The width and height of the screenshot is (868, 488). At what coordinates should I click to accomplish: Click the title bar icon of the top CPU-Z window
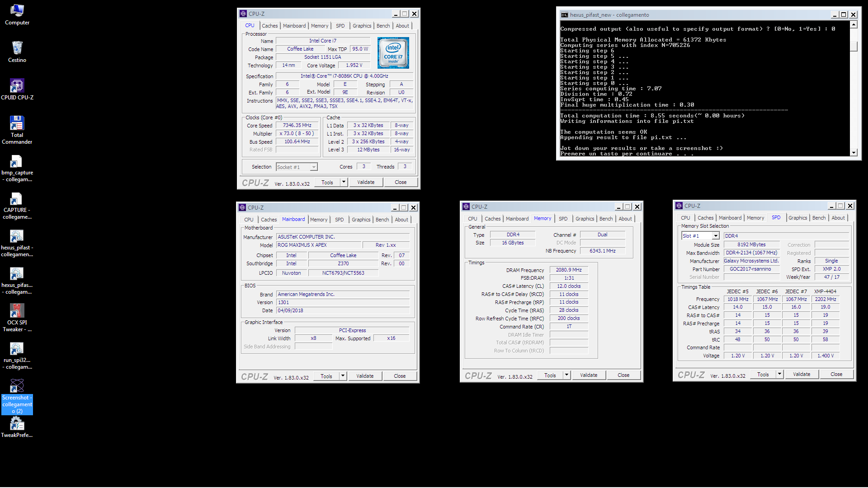(x=243, y=14)
